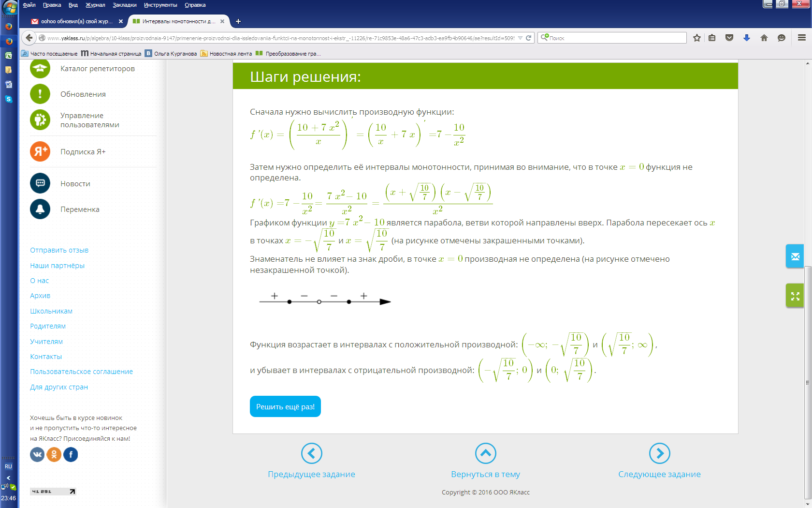Image resolution: width=812 pixels, height=508 pixels.
Task: Open a new tab with the plus button
Action: pos(238,21)
